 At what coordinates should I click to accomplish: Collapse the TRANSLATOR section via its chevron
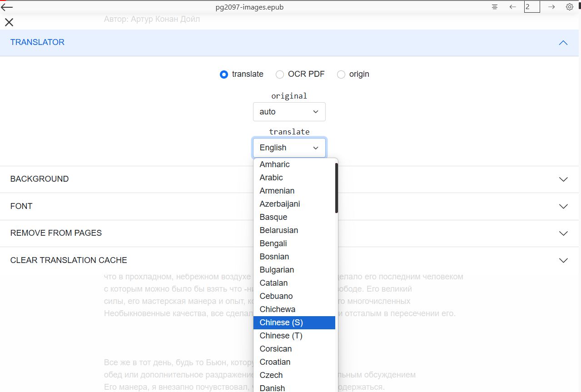tap(563, 43)
